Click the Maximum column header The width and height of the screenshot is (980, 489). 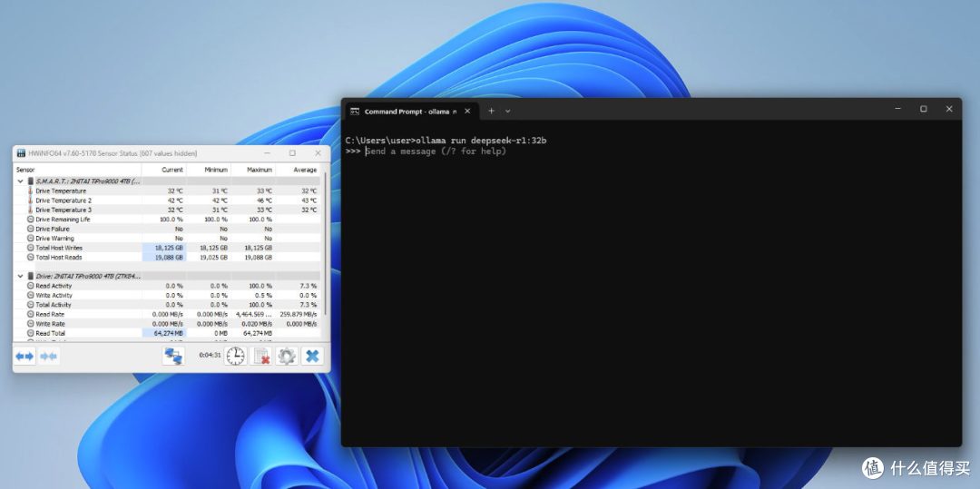253,170
